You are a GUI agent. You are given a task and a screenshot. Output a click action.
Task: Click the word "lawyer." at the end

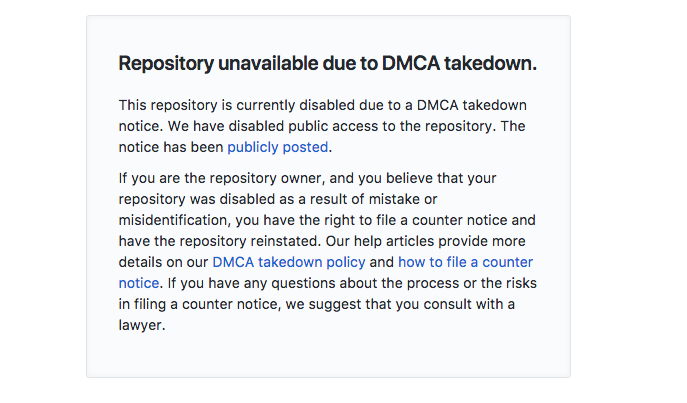(x=142, y=325)
